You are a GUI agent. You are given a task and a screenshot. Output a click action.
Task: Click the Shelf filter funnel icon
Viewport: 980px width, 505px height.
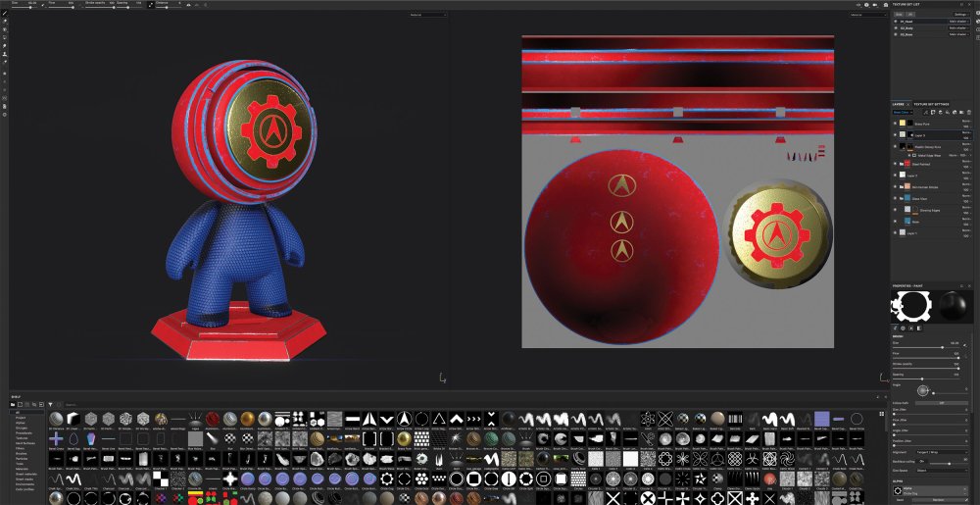coord(51,404)
